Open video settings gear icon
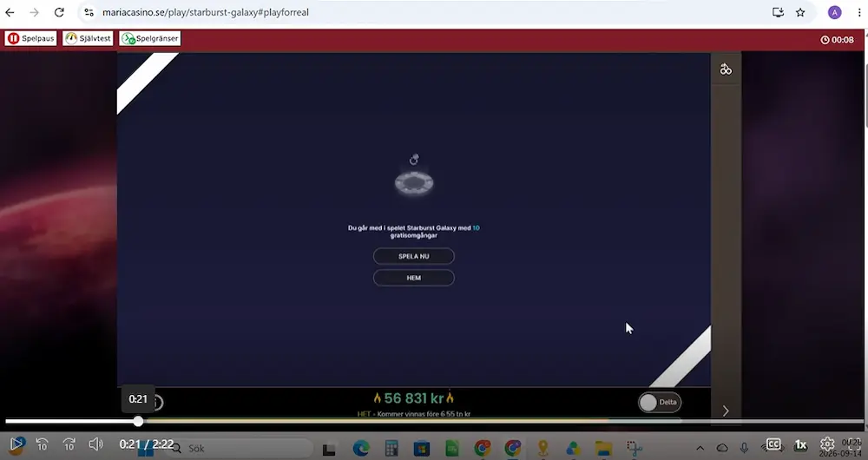Screen dimensions: 868x460 tap(827, 444)
